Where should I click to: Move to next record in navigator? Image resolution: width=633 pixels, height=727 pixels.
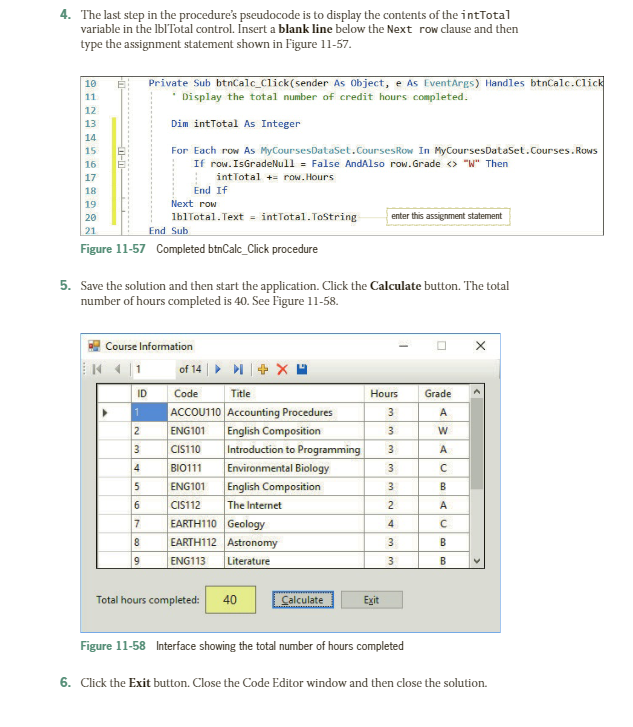(218, 370)
